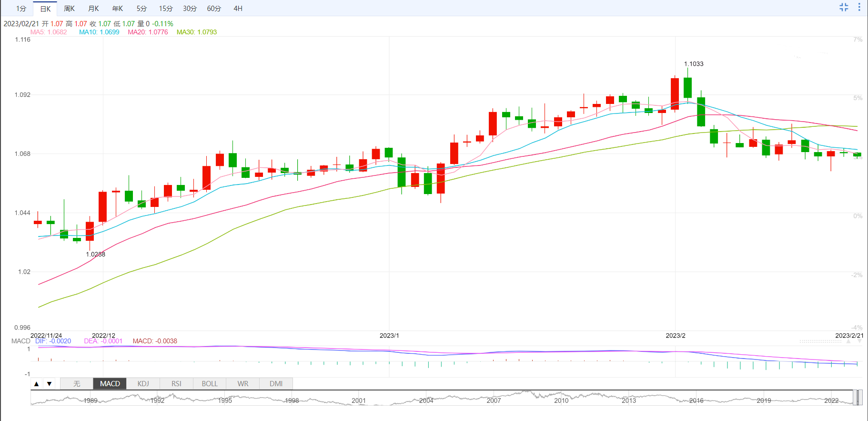Choose the 60分 interval
This screenshot has height=421, width=868.
click(x=214, y=9)
